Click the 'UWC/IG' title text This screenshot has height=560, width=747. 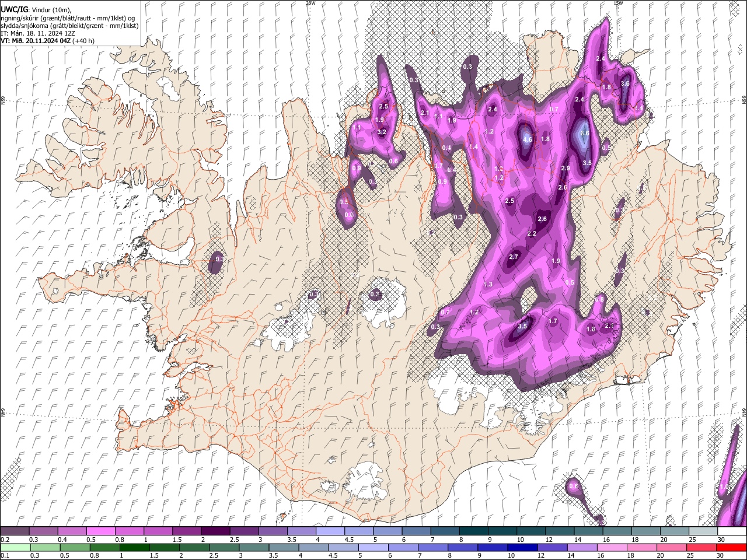(x=14, y=10)
